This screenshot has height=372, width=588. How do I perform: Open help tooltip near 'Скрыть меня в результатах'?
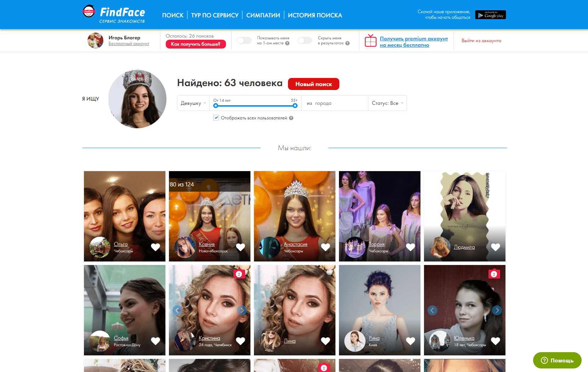coord(346,43)
